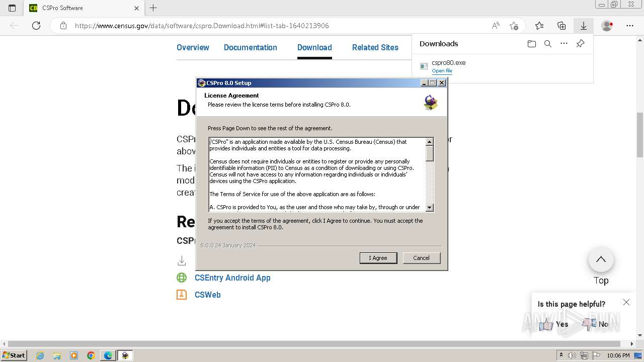This screenshot has height=362, width=644.
Task: Switch to CSPro Setup taskbar button
Action: coord(125,355)
